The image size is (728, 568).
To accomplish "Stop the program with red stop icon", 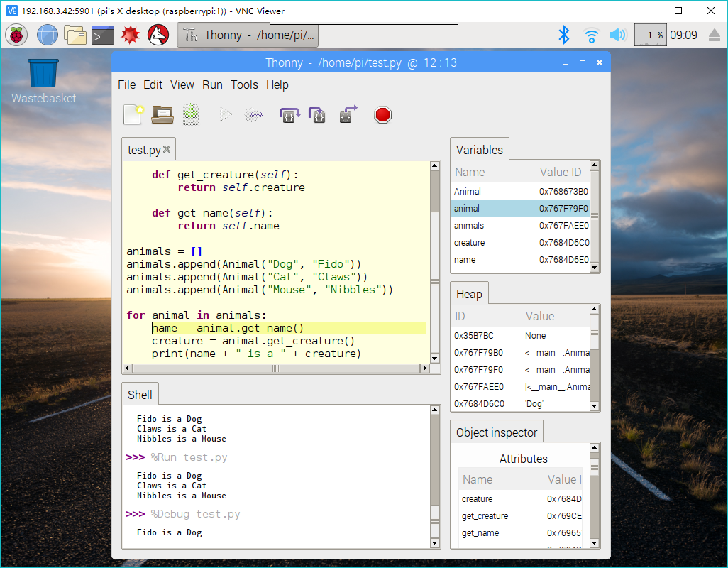I will pos(382,115).
